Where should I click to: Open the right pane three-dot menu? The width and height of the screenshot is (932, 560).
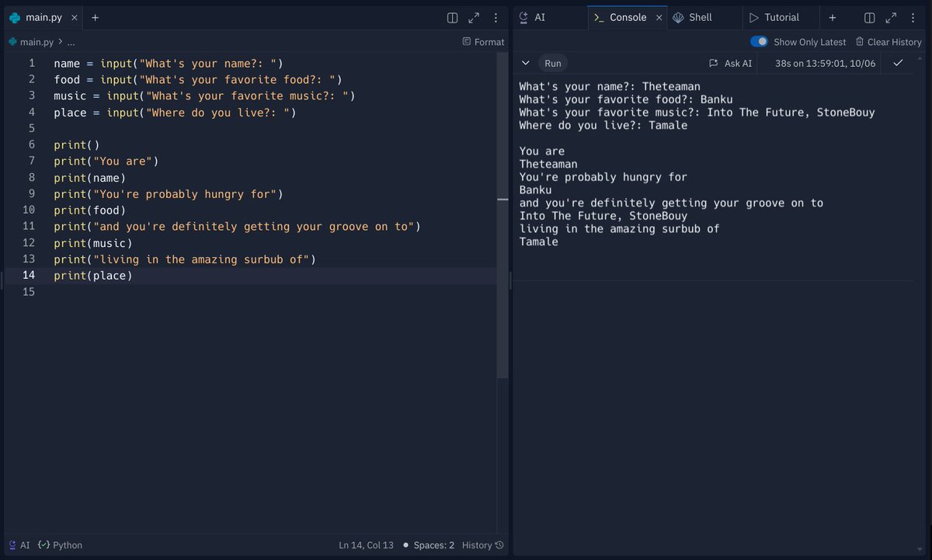pyautogui.click(x=913, y=17)
